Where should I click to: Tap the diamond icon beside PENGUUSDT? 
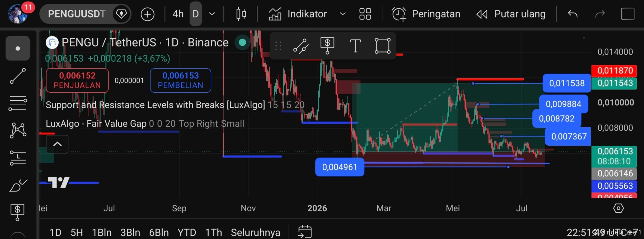121,14
